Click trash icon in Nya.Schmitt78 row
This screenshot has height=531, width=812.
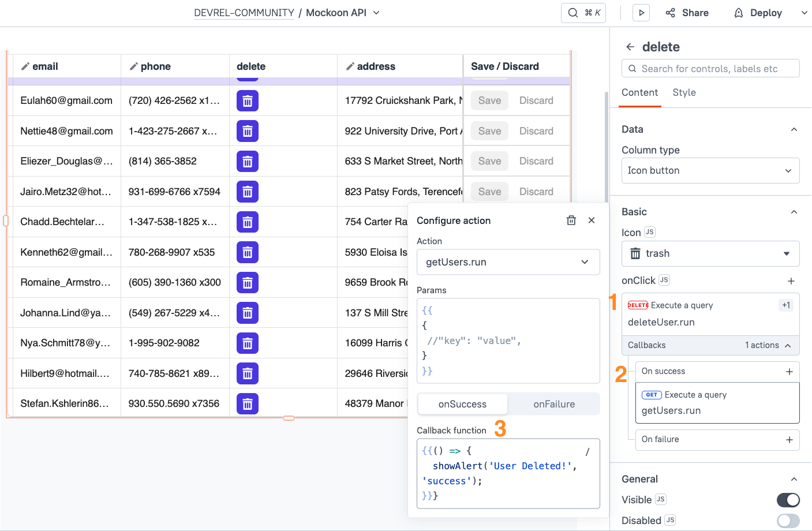247,343
